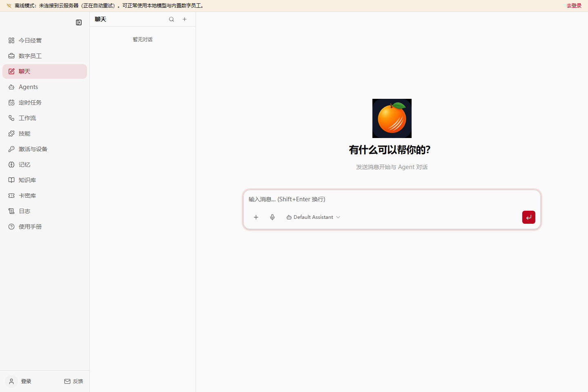Click the offline mode warning icon

(9, 6)
